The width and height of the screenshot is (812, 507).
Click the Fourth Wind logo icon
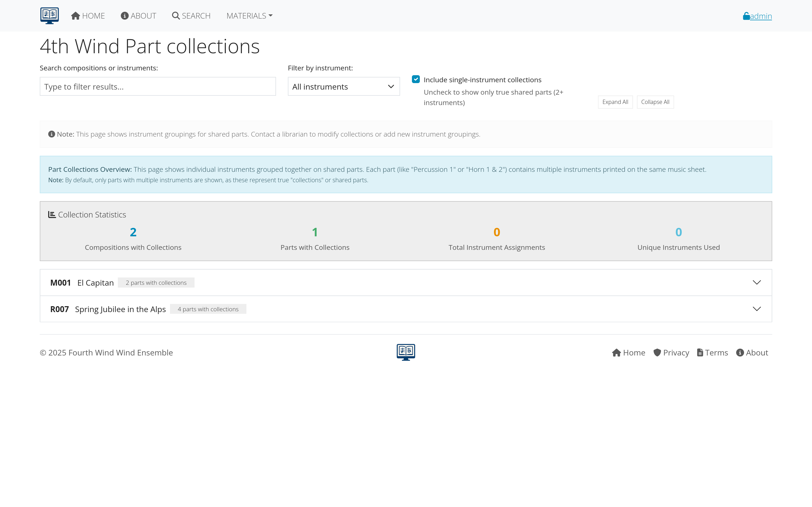point(49,15)
